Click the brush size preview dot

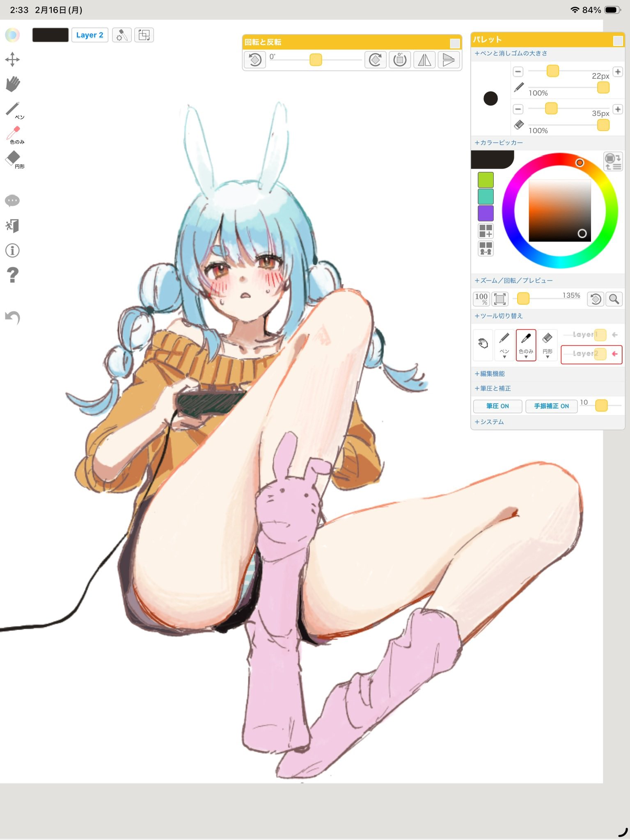pyautogui.click(x=490, y=98)
